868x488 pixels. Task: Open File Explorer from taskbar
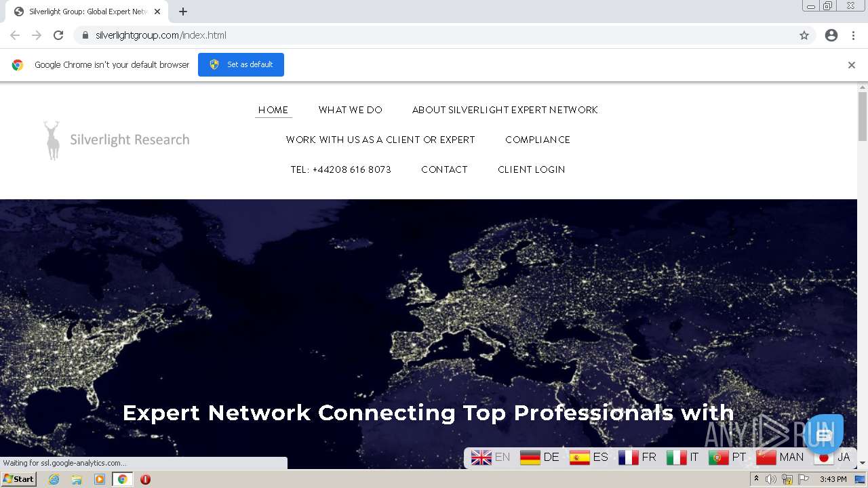pos(77,479)
